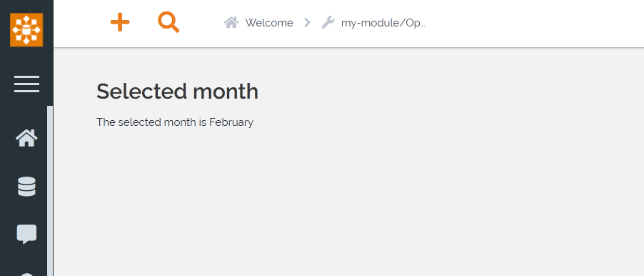Click the breadcrumb chevron separator
Viewport: 644px width, 276px height.
click(307, 23)
